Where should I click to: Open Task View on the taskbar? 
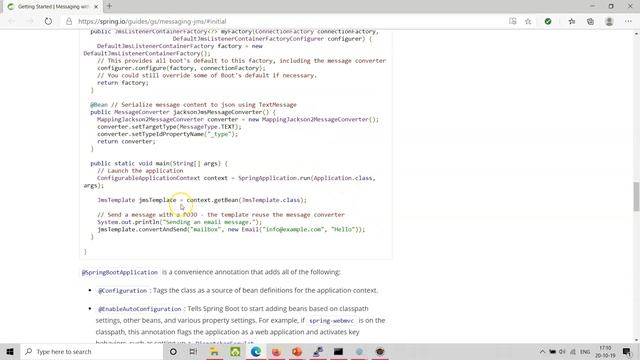[x=193, y=351]
